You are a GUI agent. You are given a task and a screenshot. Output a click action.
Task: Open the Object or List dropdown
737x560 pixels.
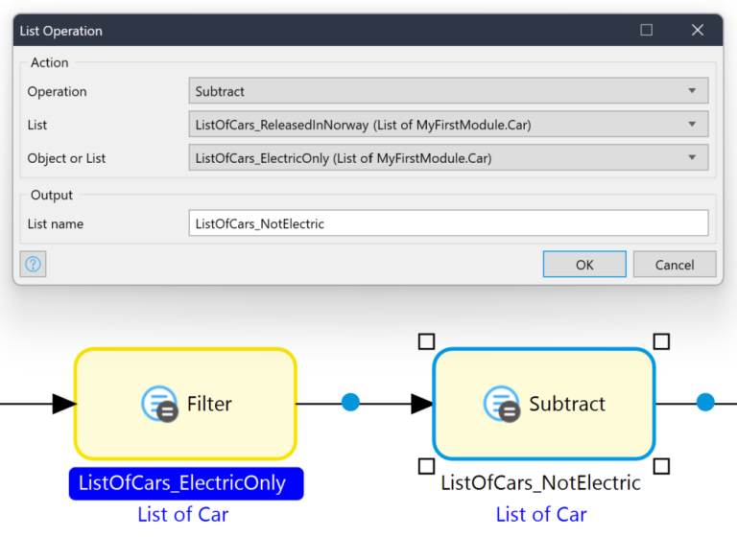pos(448,157)
